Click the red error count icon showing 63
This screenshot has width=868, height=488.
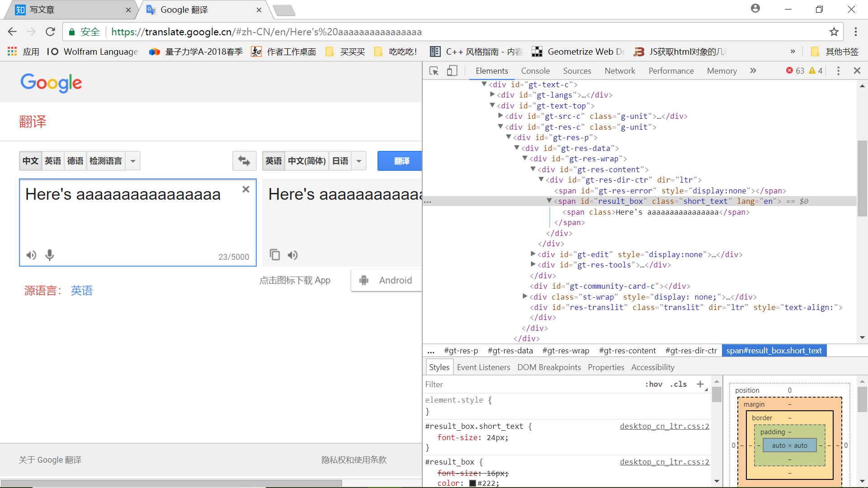(x=789, y=70)
